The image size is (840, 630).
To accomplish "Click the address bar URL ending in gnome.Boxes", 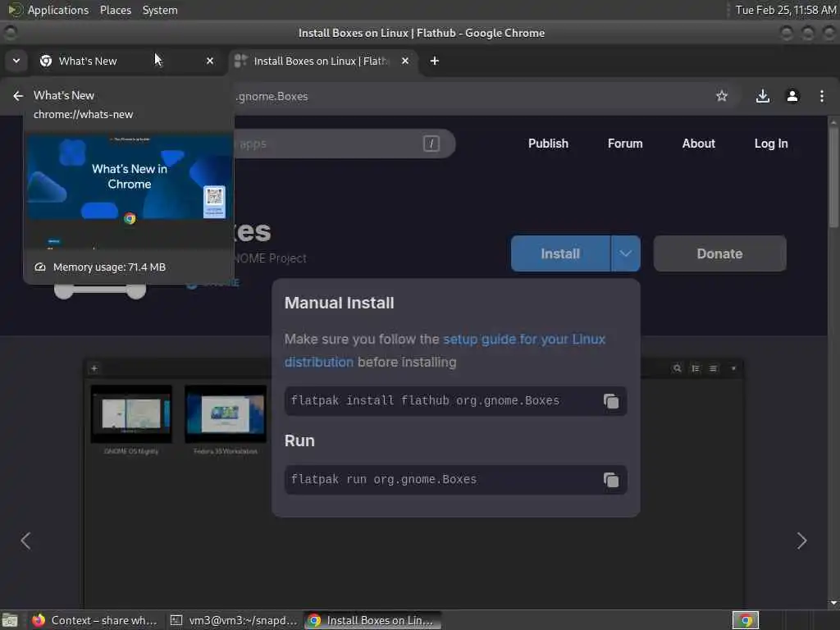I will pos(272,97).
